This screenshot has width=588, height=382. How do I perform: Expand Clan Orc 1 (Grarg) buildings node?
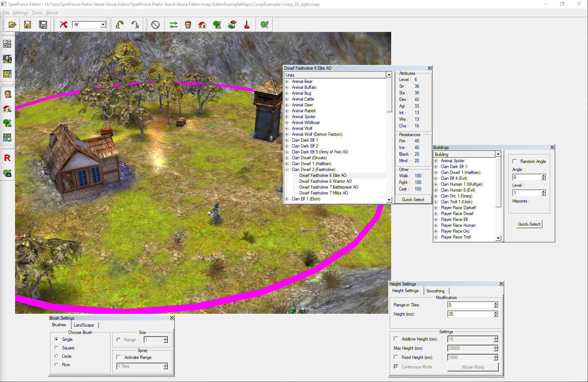click(436, 196)
